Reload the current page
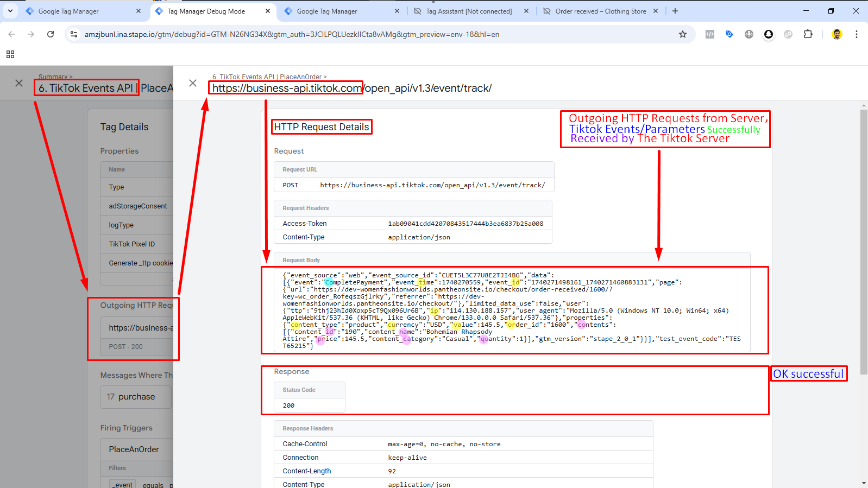 (51, 34)
